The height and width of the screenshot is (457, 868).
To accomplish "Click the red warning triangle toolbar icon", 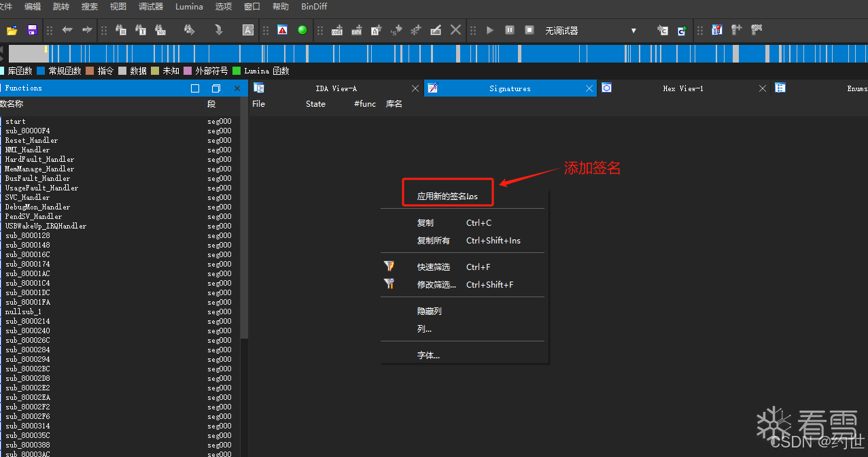I will (282, 30).
